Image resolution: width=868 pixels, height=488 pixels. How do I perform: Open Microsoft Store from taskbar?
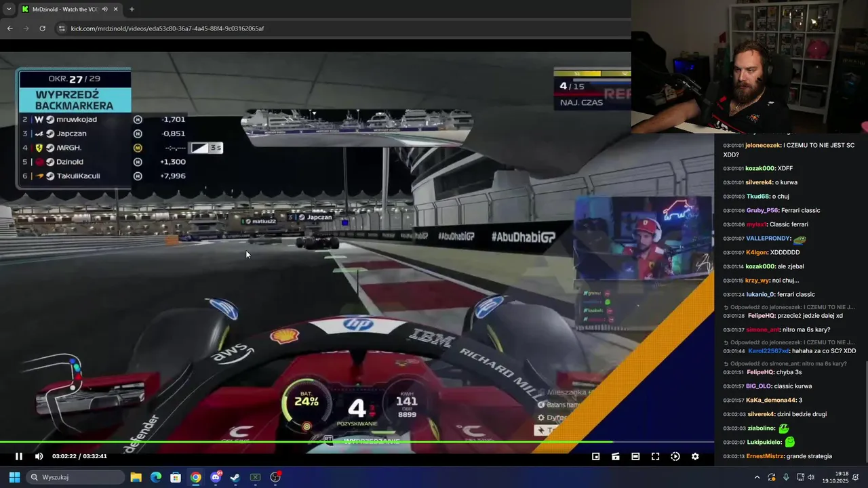pyautogui.click(x=176, y=477)
